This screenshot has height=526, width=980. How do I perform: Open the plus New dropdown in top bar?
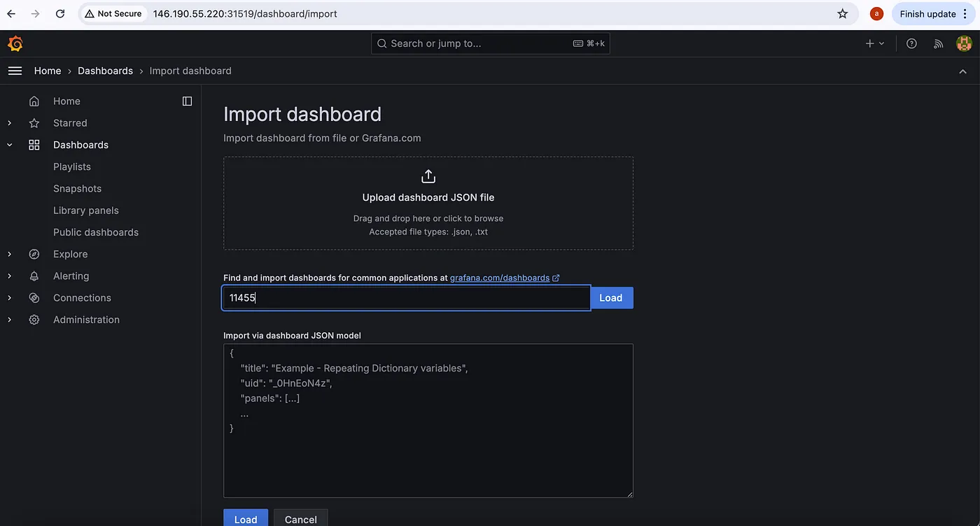click(875, 43)
